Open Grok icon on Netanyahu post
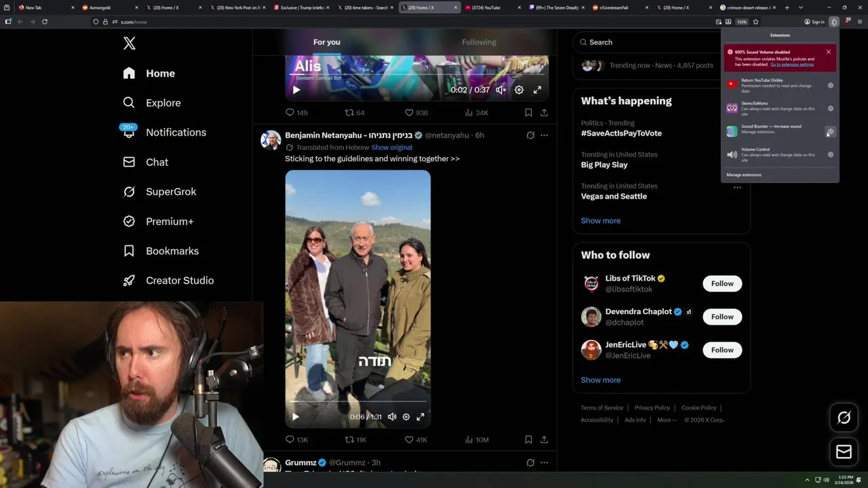The width and height of the screenshot is (868, 488). (x=530, y=135)
